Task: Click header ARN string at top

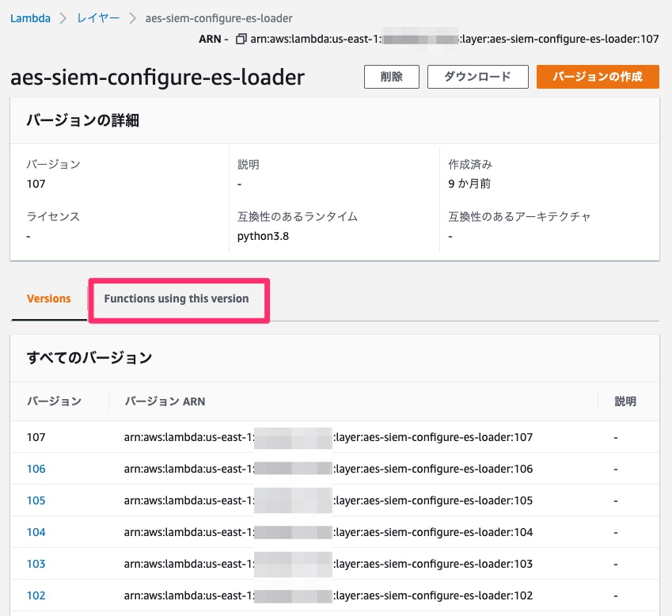Action: pyautogui.click(x=454, y=39)
